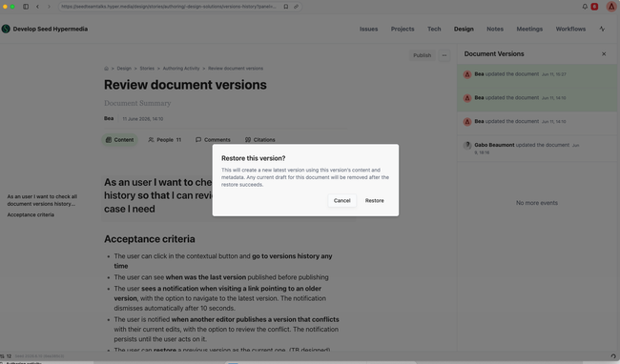Click the 'No more events' text
The width and height of the screenshot is (620, 364).
[537, 203]
